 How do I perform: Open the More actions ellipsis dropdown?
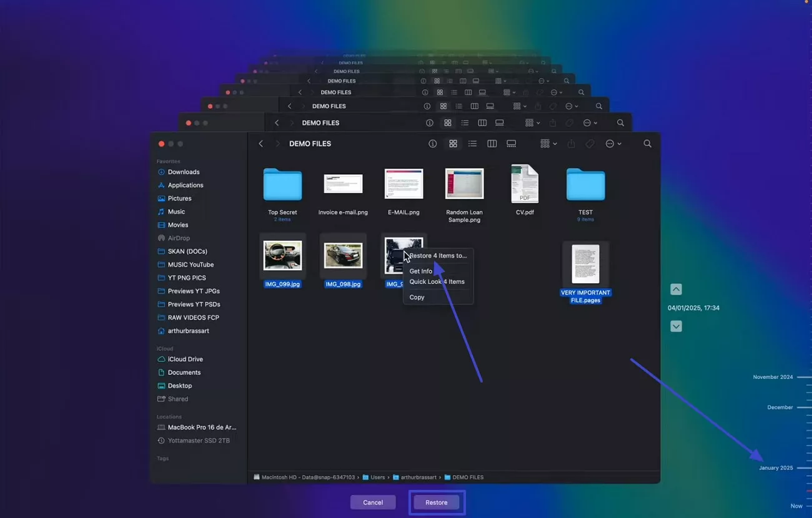pos(613,144)
